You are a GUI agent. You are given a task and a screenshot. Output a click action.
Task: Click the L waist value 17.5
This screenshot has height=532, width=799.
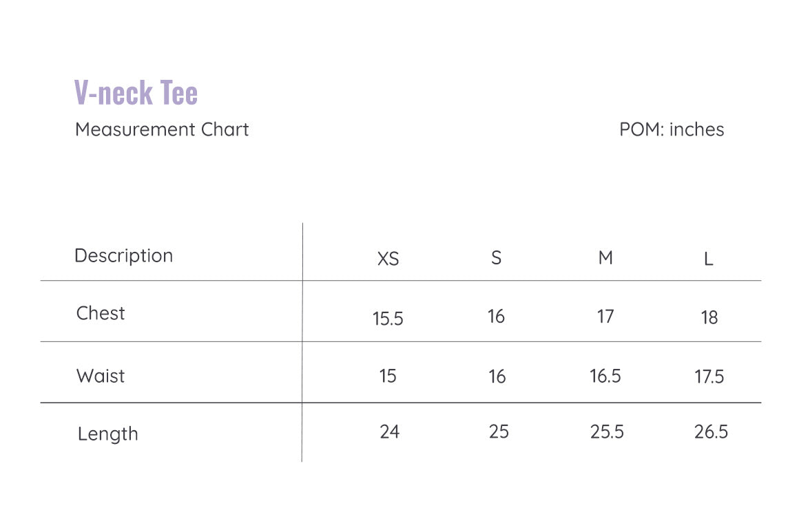(709, 376)
